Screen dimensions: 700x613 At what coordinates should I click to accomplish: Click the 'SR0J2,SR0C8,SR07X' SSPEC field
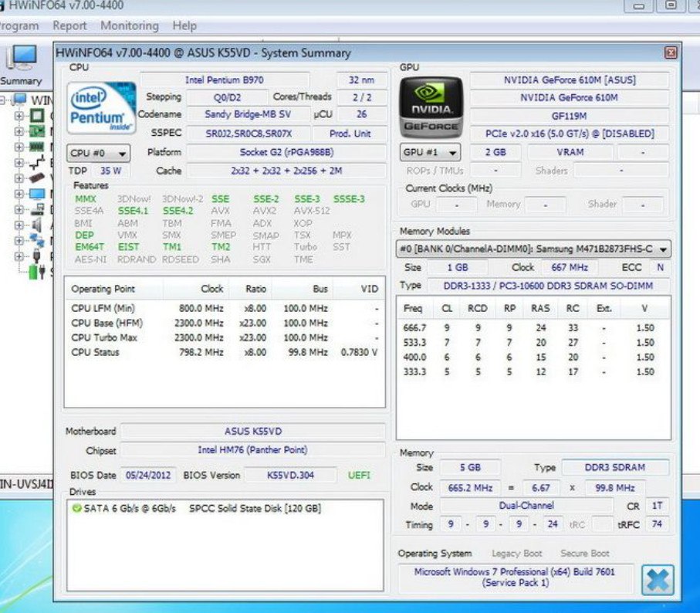click(x=249, y=134)
